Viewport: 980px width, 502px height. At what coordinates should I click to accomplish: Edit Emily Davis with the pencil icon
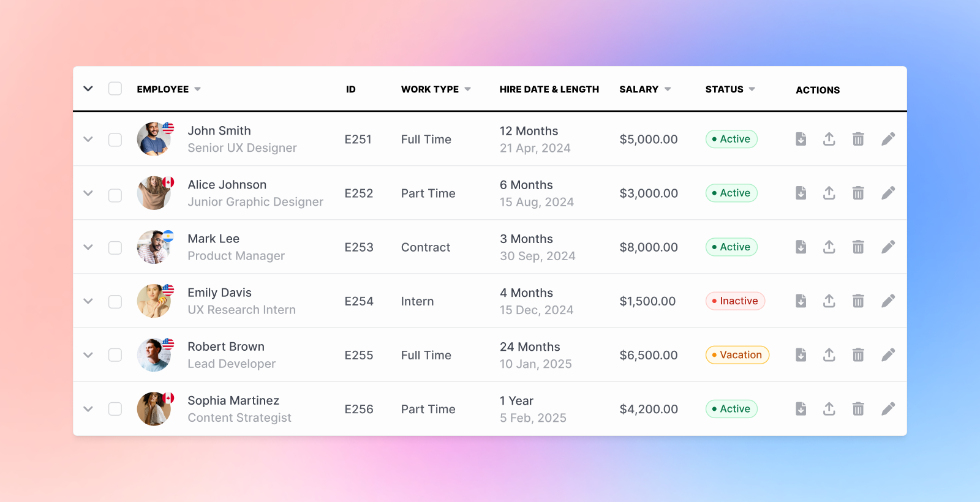[x=888, y=301]
